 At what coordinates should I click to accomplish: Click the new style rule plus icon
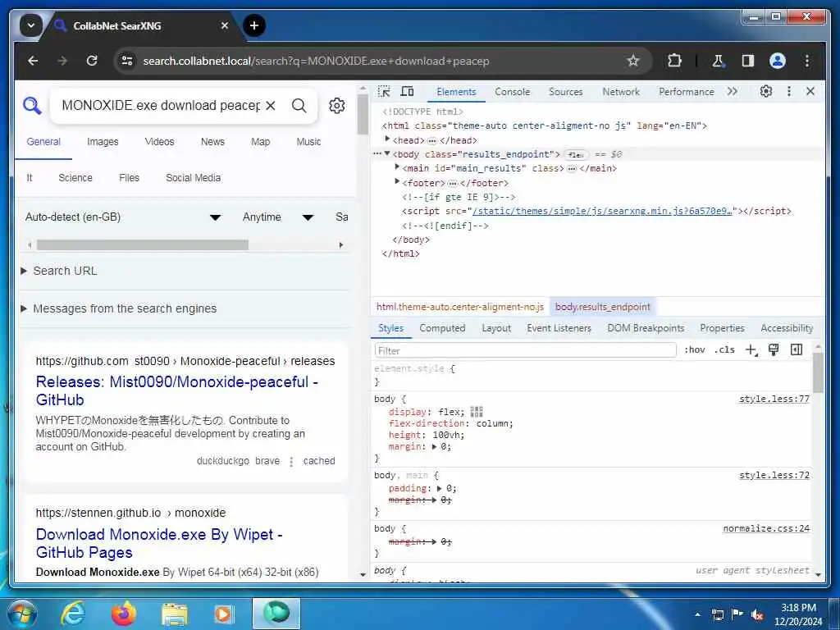[x=751, y=349]
